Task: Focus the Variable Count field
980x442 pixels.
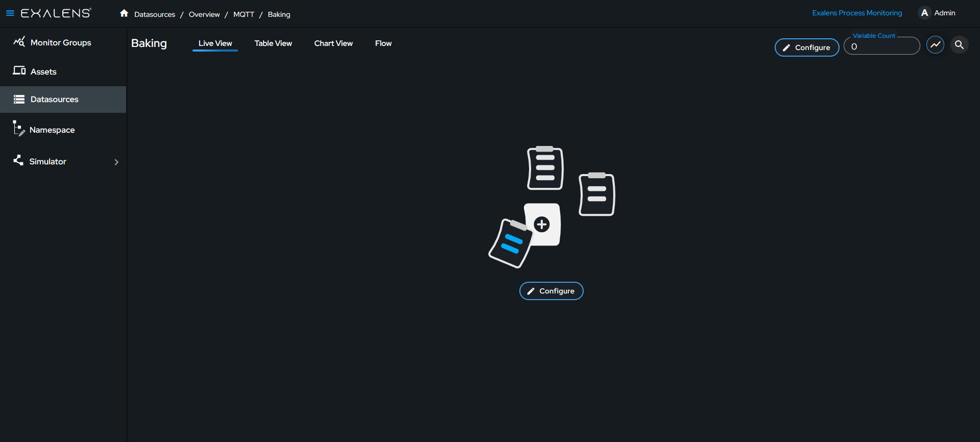Action: click(x=881, y=46)
